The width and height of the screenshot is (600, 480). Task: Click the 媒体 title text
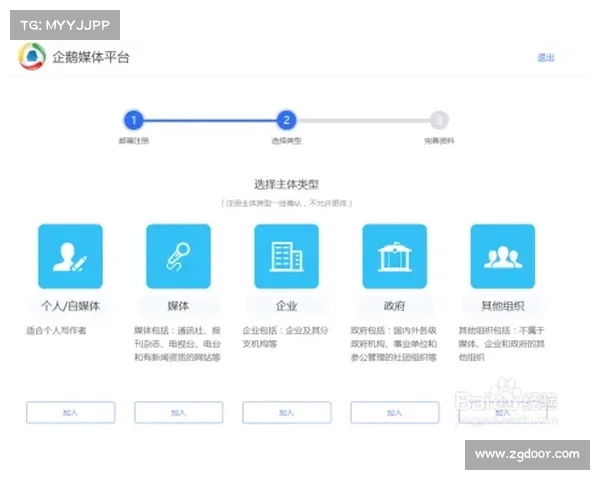pos(178,306)
